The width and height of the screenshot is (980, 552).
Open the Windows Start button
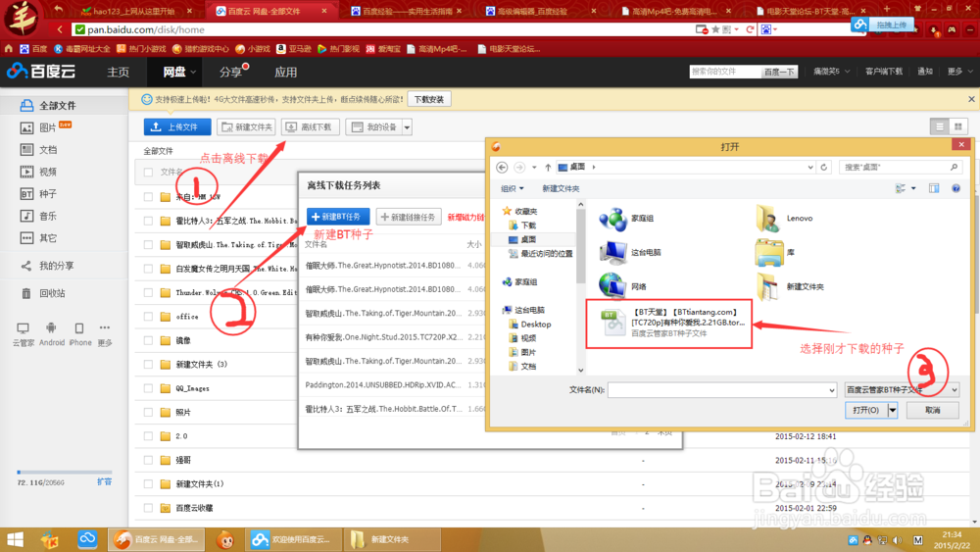(x=15, y=539)
